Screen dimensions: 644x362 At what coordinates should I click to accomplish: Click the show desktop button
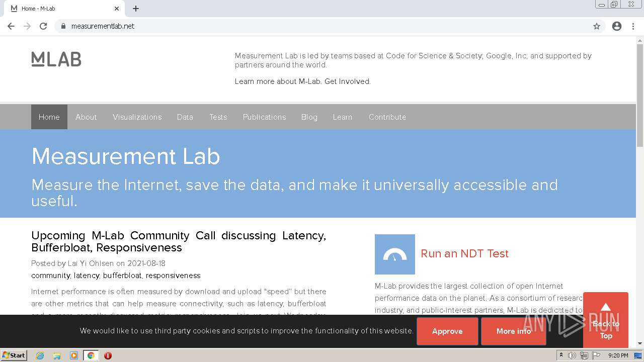pyautogui.click(x=638, y=355)
